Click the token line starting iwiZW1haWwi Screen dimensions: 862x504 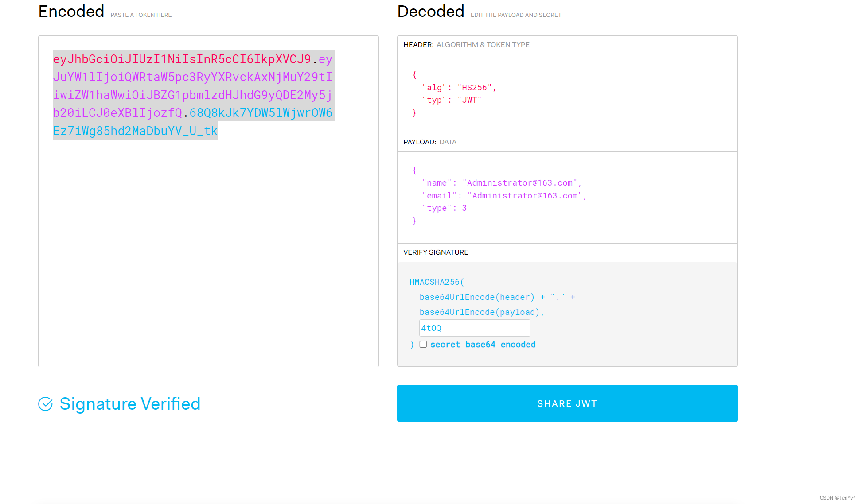[x=192, y=95]
